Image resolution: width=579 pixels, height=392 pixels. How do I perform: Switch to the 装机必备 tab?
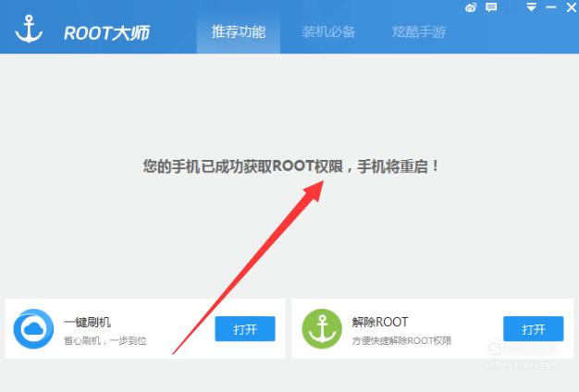click(x=328, y=32)
